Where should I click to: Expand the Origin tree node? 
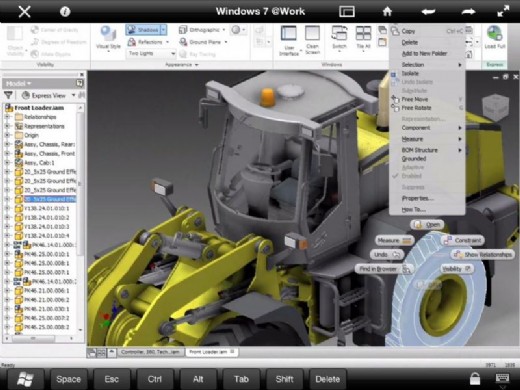tap(7, 135)
